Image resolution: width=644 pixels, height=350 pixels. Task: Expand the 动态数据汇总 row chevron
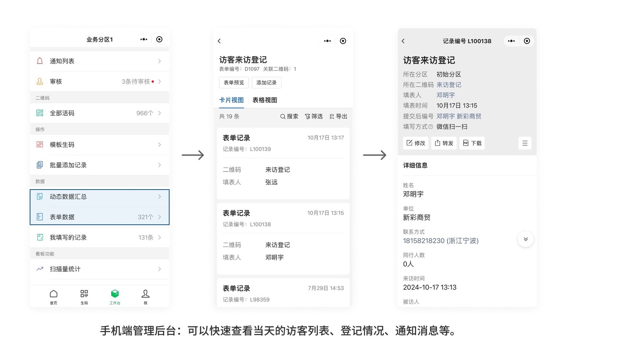(x=159, y=196)
